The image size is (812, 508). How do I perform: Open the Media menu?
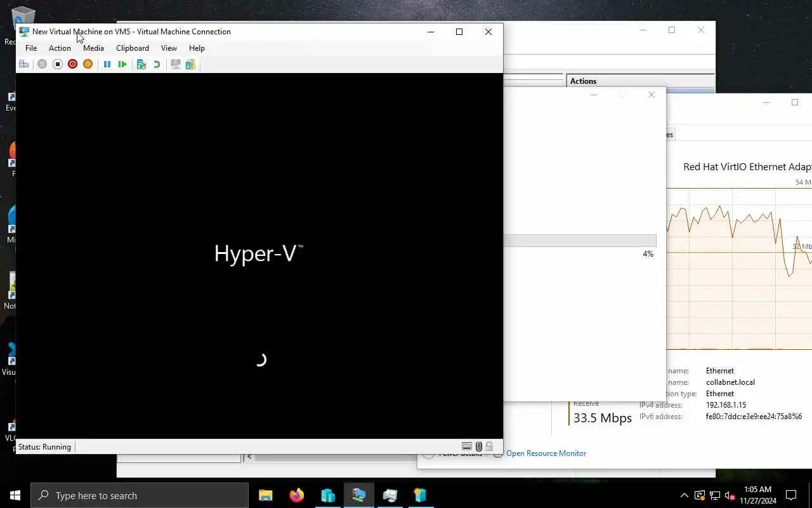93,48
